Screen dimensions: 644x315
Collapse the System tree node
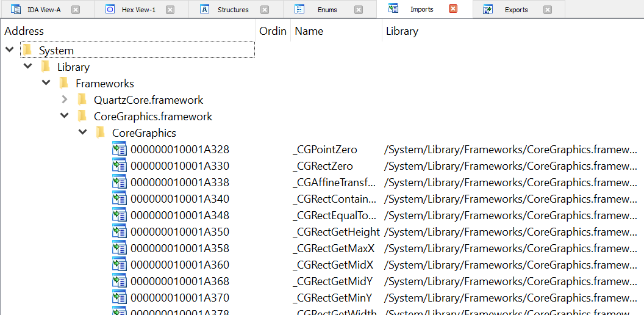9,50
